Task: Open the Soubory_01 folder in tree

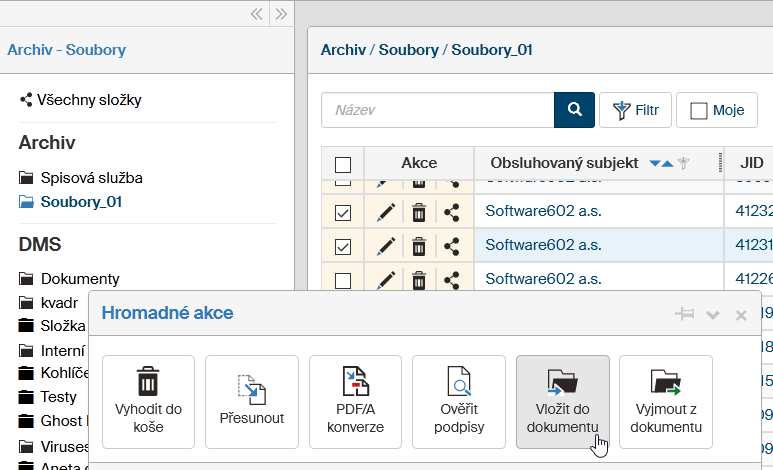Action: pos(75,202)
